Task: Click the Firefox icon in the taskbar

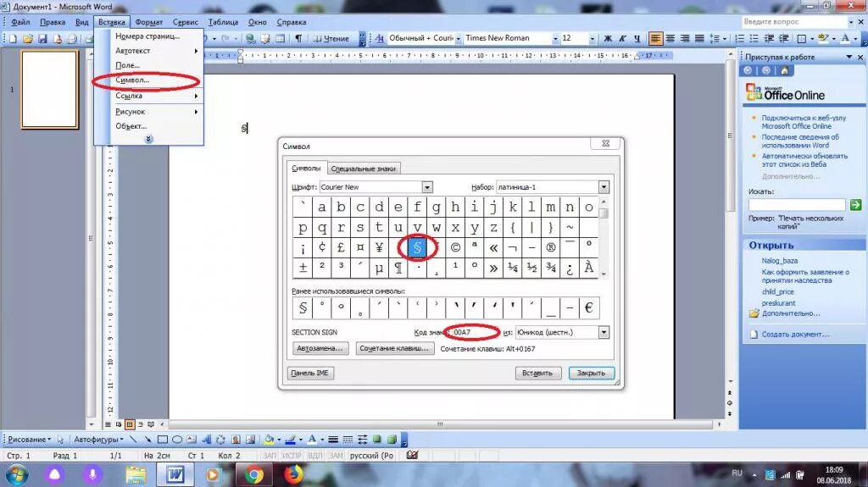Action: (293, 475)
